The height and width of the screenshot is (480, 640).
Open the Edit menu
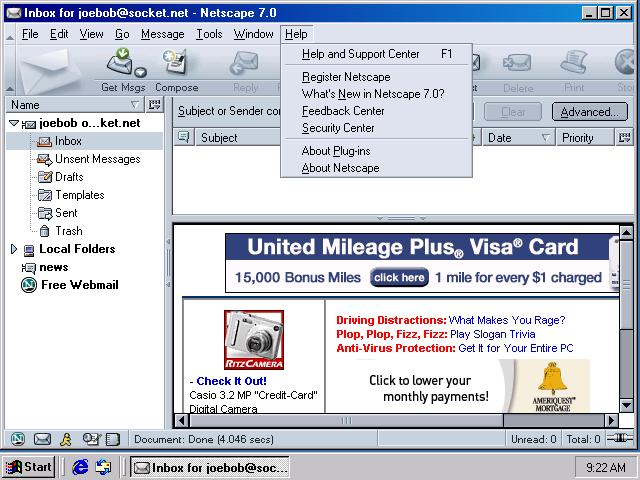tap(59, 34)
